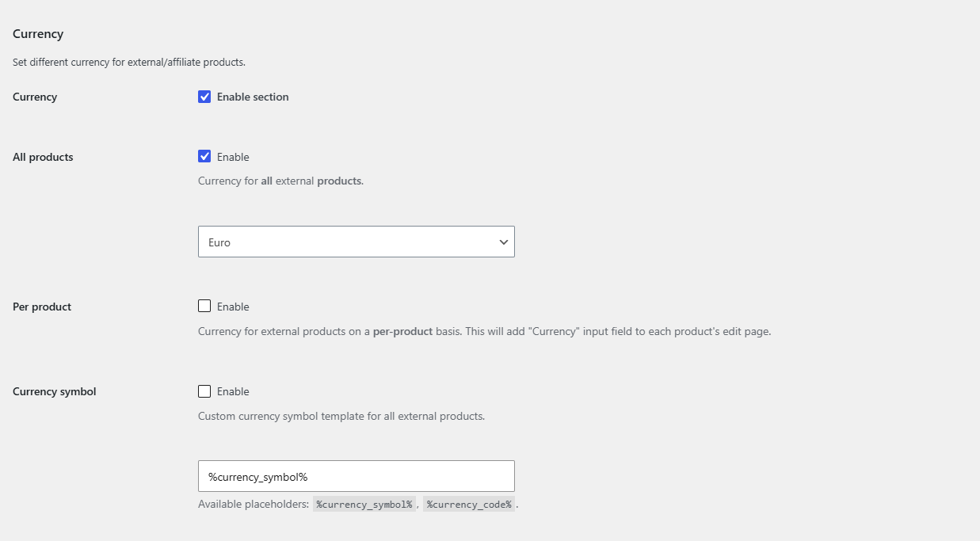Click the %currency_symbol% placeholder code
The width and height of the screenshot is (980, 541).
[364, 505]
